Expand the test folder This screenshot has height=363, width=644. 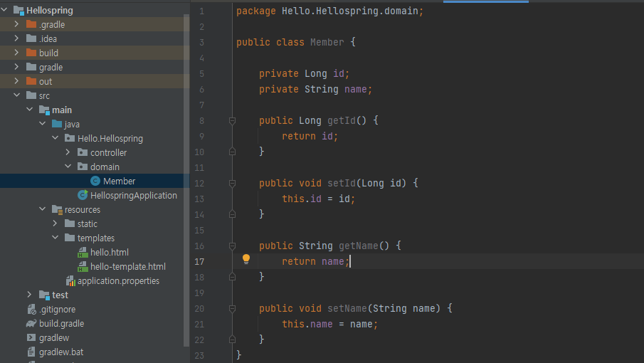coord(30,295)
